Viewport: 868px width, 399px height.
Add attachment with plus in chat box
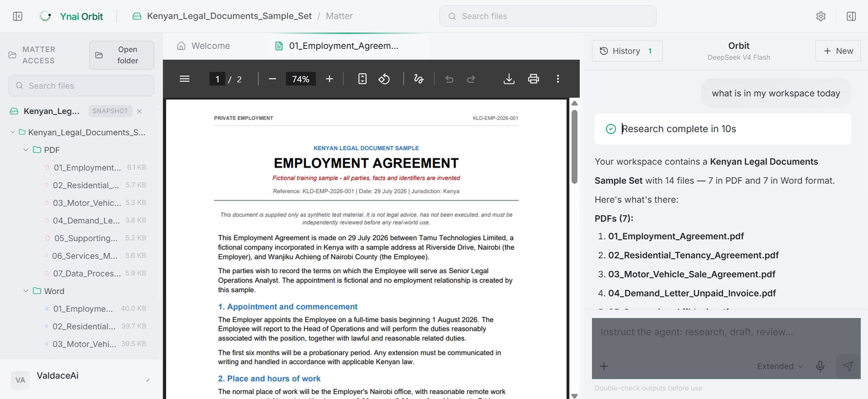click(x=604, y=366)
